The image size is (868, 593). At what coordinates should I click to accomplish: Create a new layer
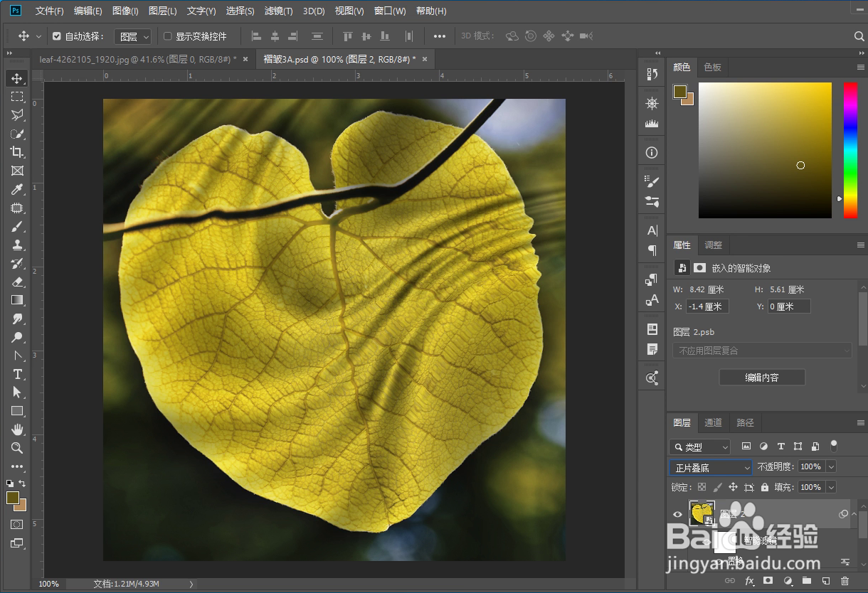coord(826,581)
